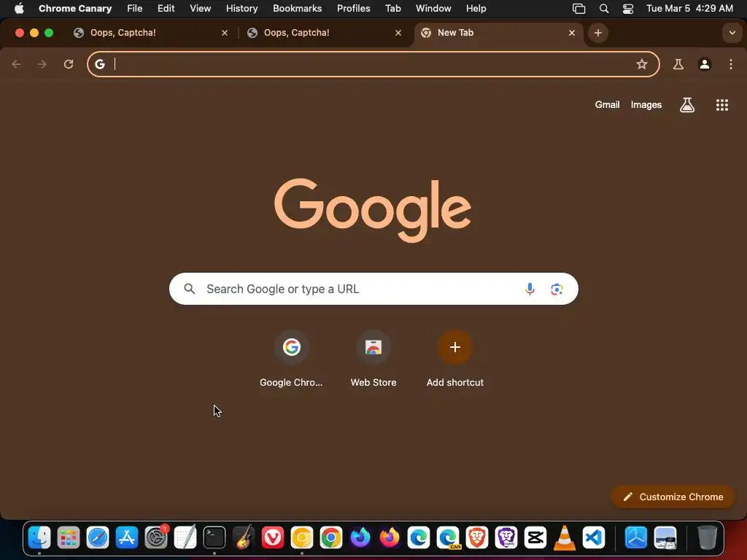Open the Google apps grid
Image resolution: width=747 pixels, height=560 pixels.
pos(721,105)
